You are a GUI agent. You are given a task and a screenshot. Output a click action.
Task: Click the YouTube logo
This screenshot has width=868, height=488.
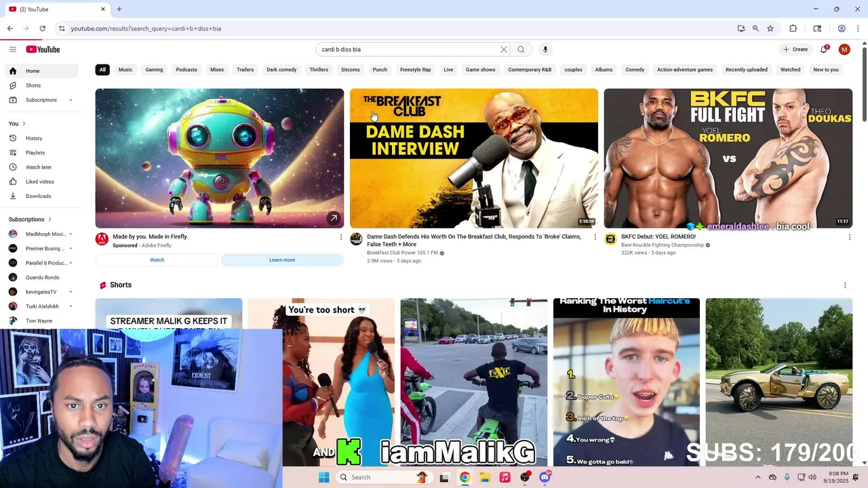click(x=43, y=49)
